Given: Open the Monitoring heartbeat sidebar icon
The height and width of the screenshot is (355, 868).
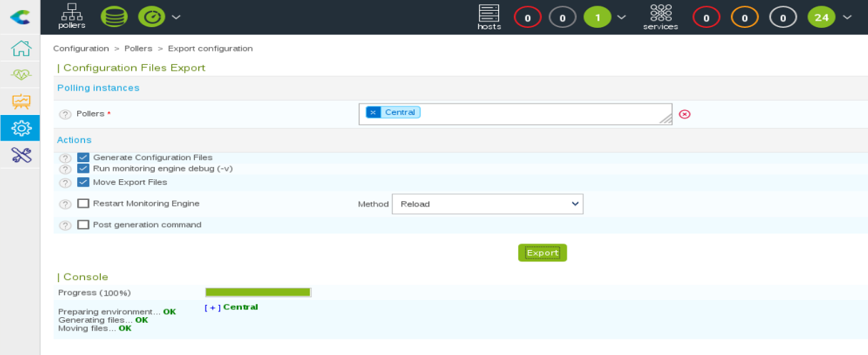Looking at the screenshot, I should pyautogui.click(x=21, y=75).
